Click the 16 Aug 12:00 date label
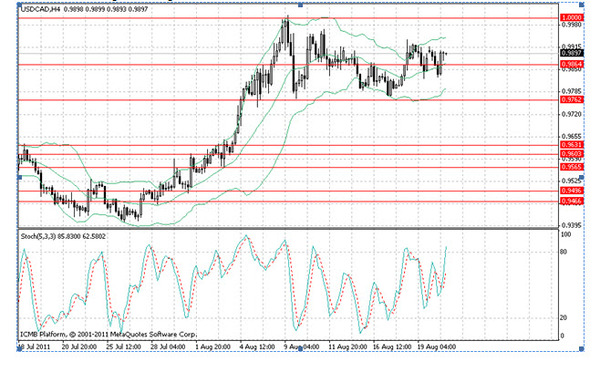The image size is (600, 372). (393, 347)
